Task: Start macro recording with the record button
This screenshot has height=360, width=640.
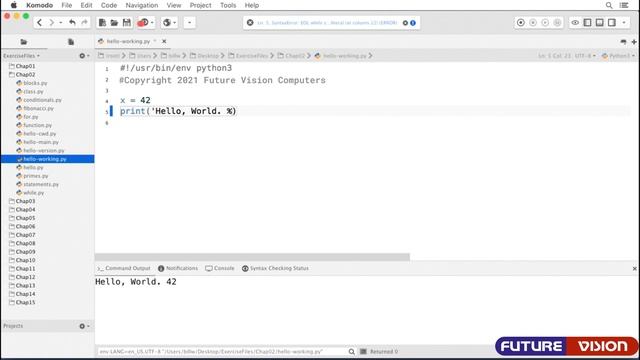Action: [x=521, y=22]
